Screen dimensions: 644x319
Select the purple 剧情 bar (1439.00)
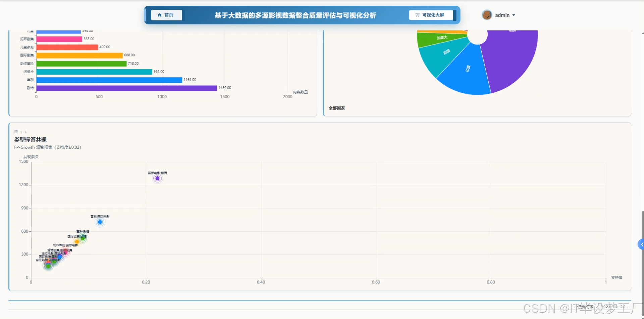point(127,88)
